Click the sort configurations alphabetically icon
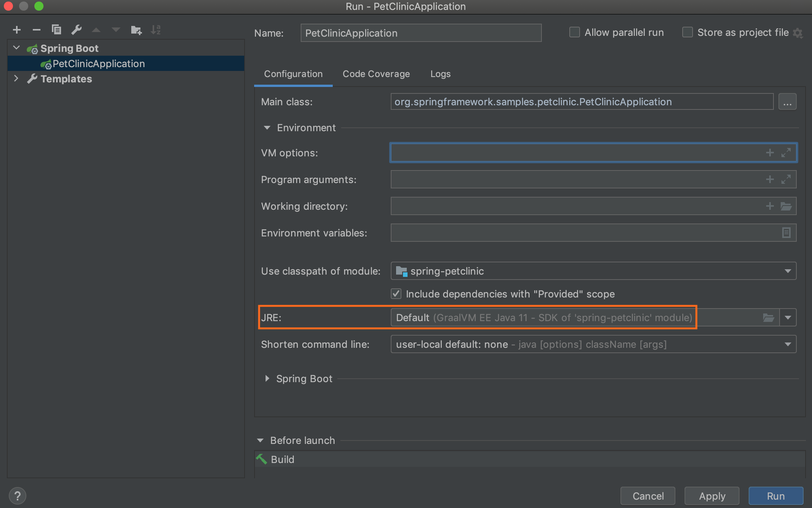The image size is (812, 508). pyautogui.click(x=156, y=30)
